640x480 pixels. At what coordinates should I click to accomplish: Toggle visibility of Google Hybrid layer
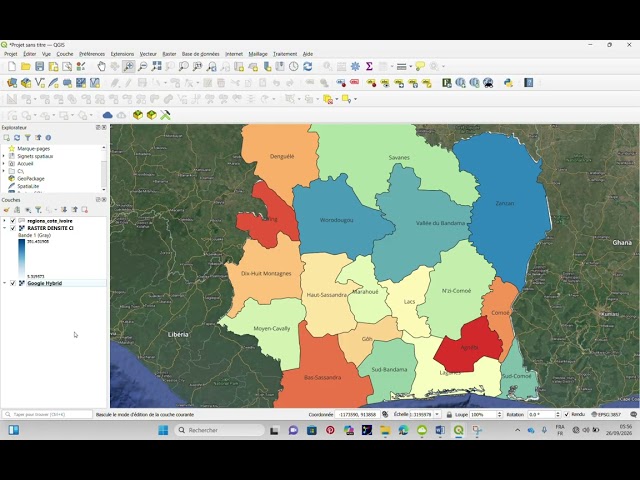point(13,283)
